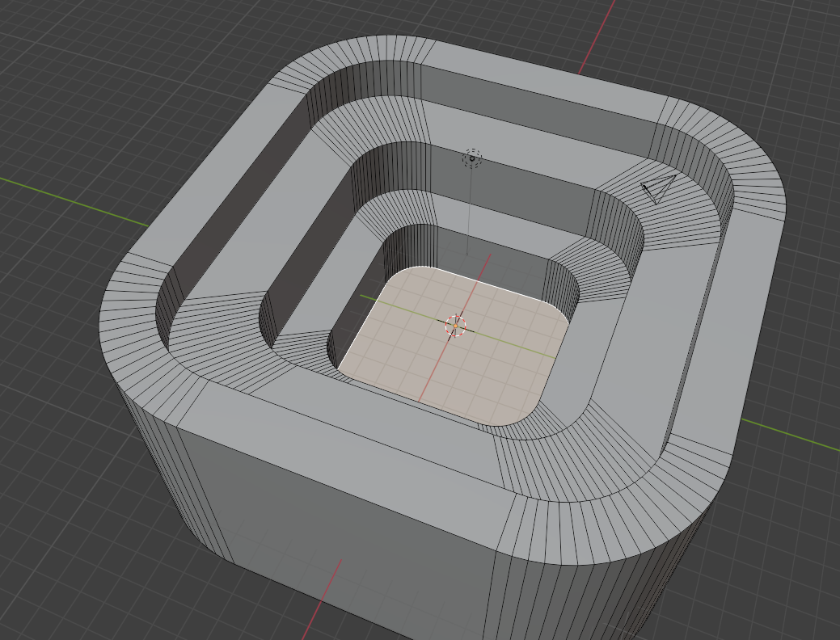Click the orange origin dot at the 3D cursor
840x640 pixels.
coord(455,326)
